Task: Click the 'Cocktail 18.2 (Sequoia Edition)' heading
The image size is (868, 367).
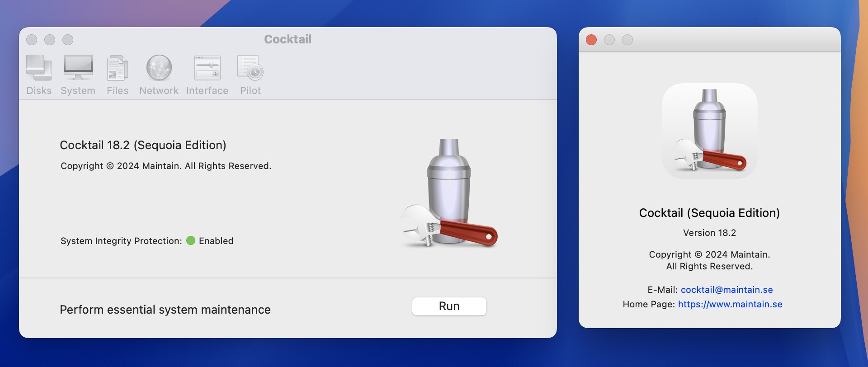Action: click(x=143, y=145)
